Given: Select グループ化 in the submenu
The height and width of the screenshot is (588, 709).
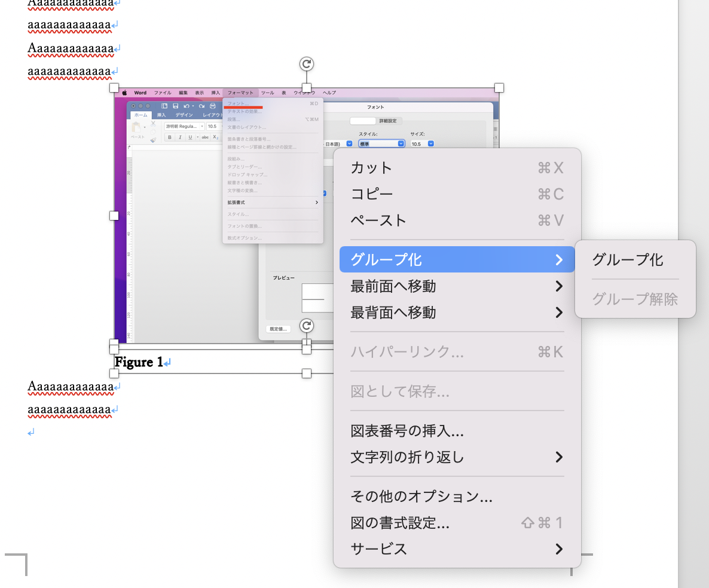Looking at the screenshot, I should pos(635,259).
